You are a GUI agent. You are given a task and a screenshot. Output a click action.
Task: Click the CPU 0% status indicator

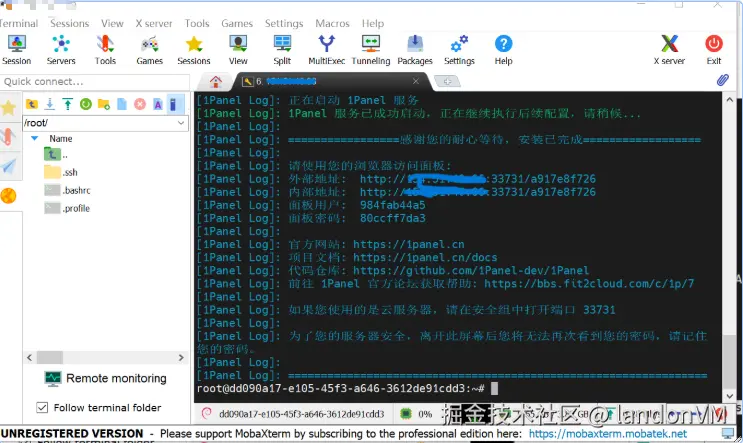coord(417,414)
